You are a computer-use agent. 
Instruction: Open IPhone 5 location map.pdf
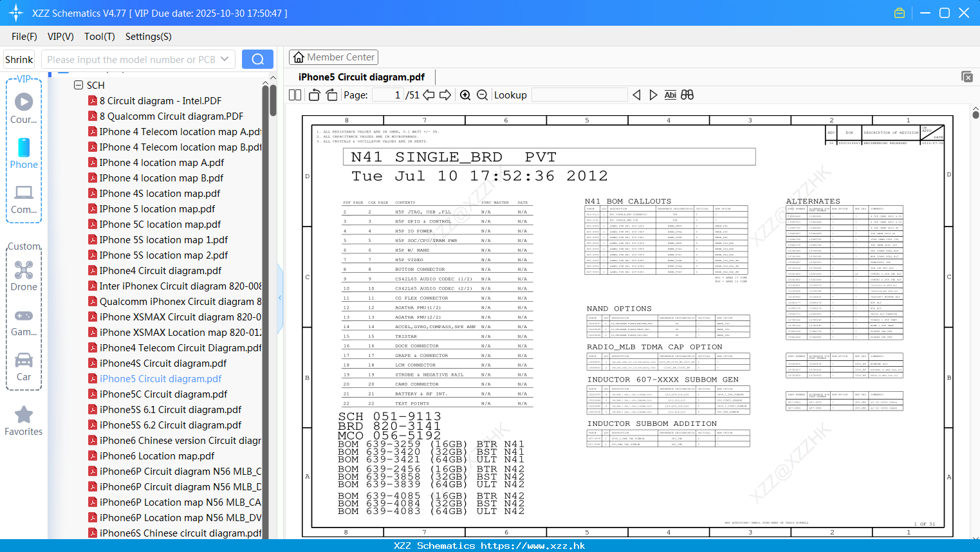(x=157, y=209)
